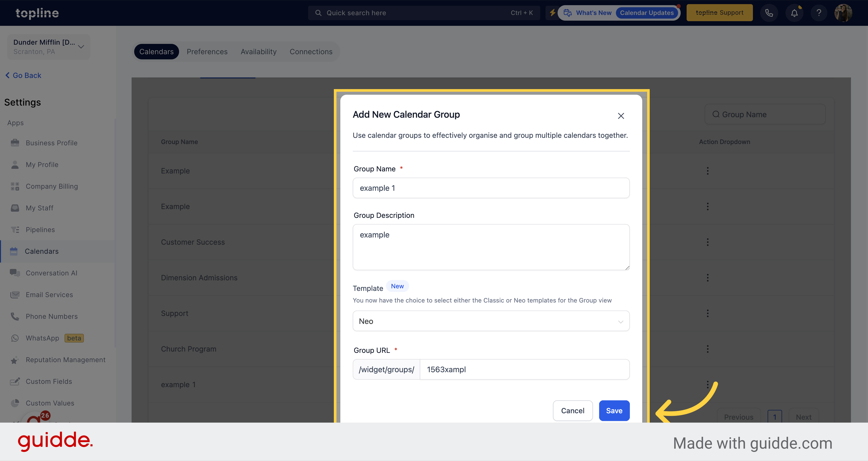Screen dimensions: 868x461
Task: Click the Connections tab
Action: [311, 51]
